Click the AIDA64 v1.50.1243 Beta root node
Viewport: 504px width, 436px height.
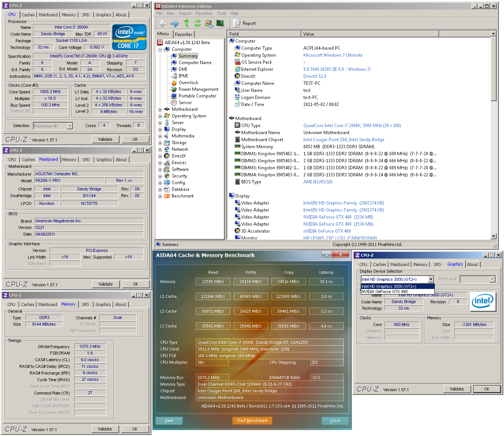pyautogui.click(x=187, y=43)
